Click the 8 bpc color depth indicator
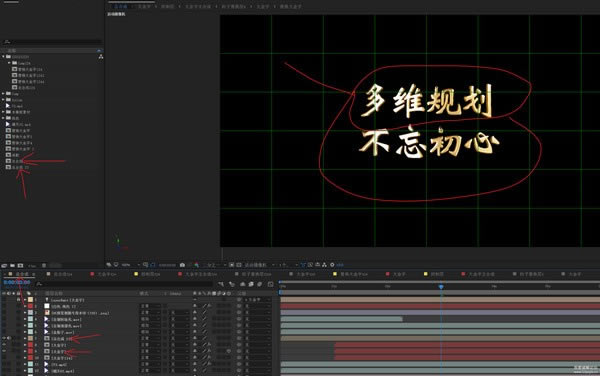 click(x=32, y=265)
